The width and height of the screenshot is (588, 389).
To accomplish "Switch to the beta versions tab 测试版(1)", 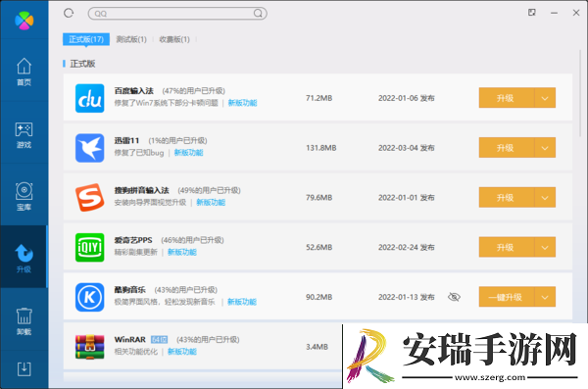I will pos(131,39).
